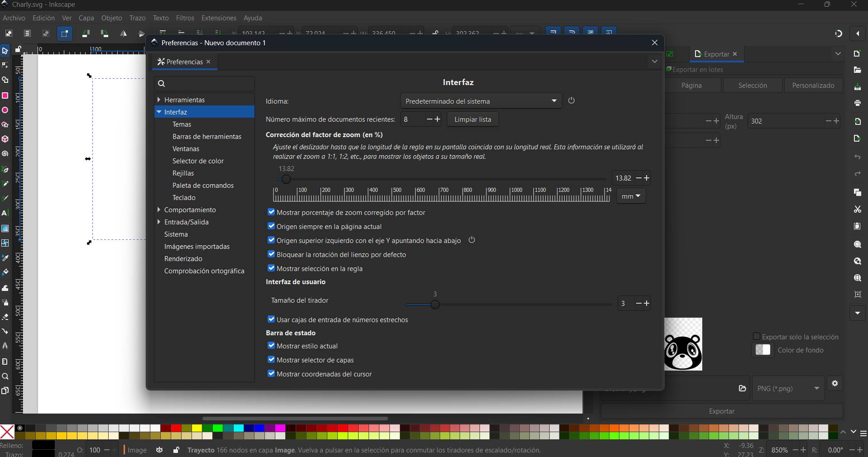Select the Node editing tool
The width and height of the screenshot is (868, 457).
point(5,66)
